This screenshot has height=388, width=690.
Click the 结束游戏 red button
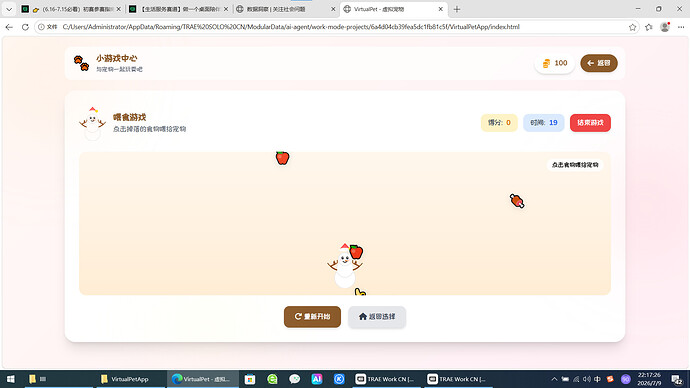tap(590, 123)
